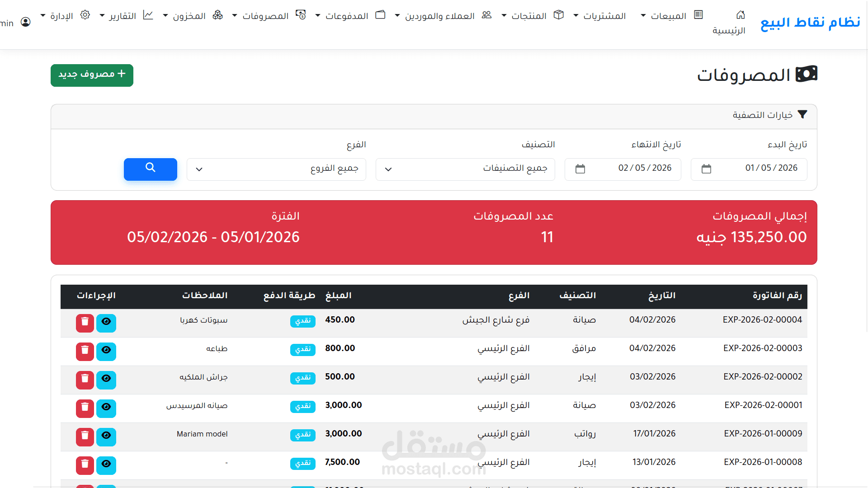View expense EXP-2026-01-00008 using eye icon
Image resolution: width=868 pixels, height=488 pixels.
[106, 465]
